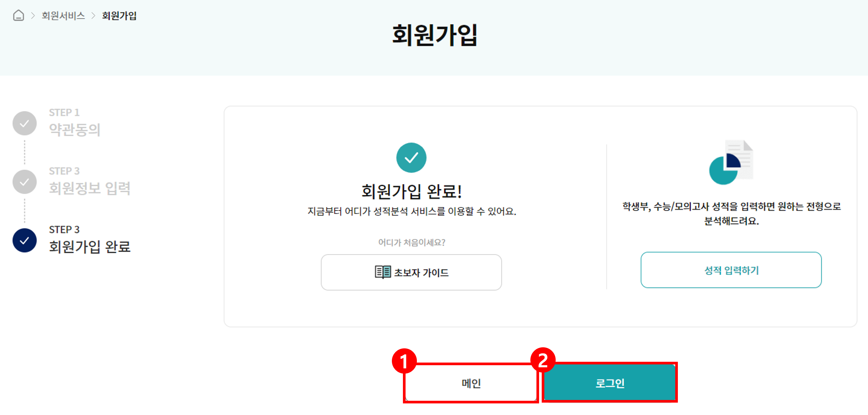868x415 pixels.
Task: Click the 회원정보 입력 step check circle
Action: pyautogui.click(x=24, y=182)
